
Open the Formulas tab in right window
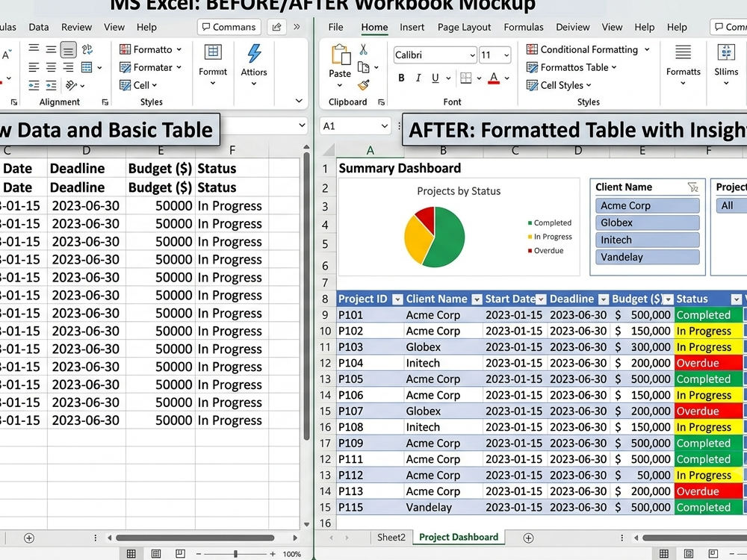click(x=524, y=27)
